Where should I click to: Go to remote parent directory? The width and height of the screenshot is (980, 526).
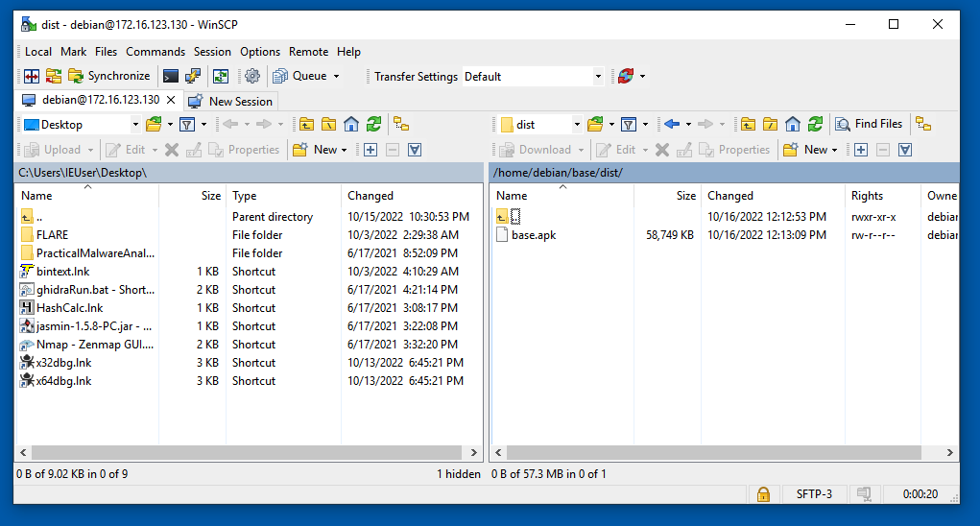748,124
